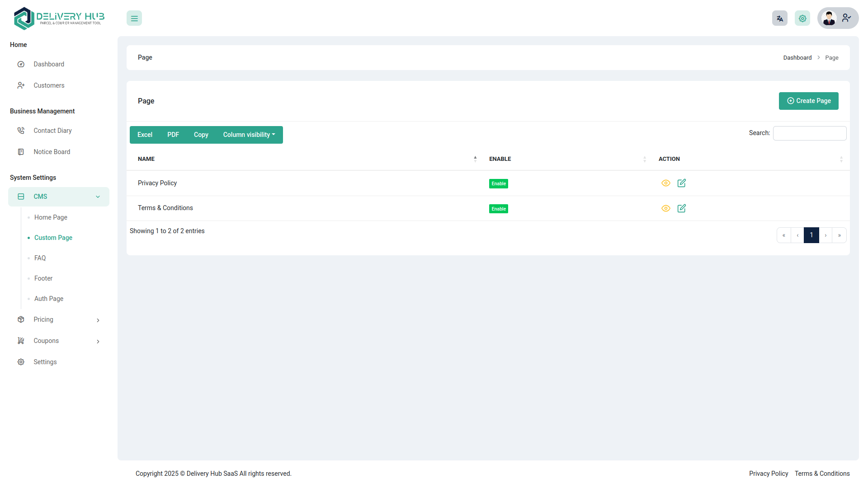
Task: Click the profile avatar picture
Action: (829, 18)
